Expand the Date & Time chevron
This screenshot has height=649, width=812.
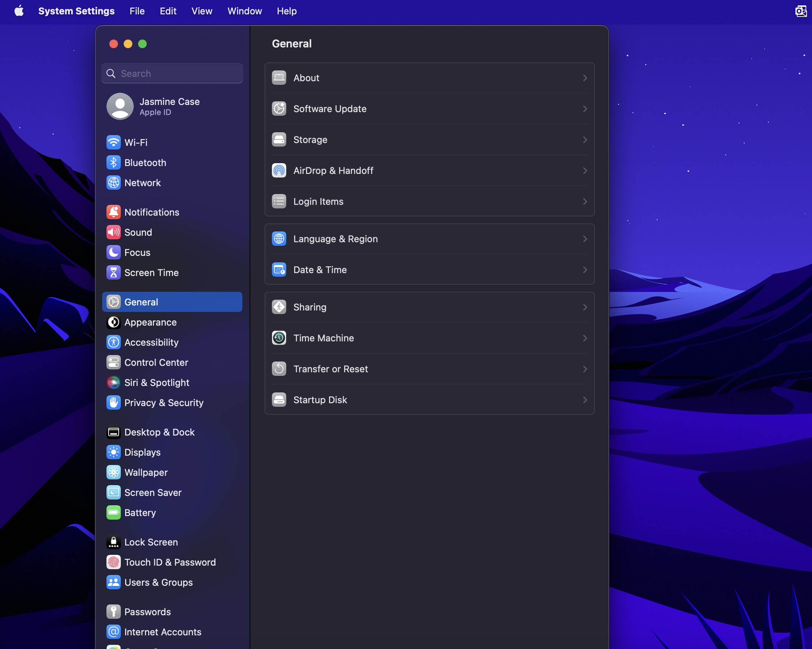click(585, 270)
